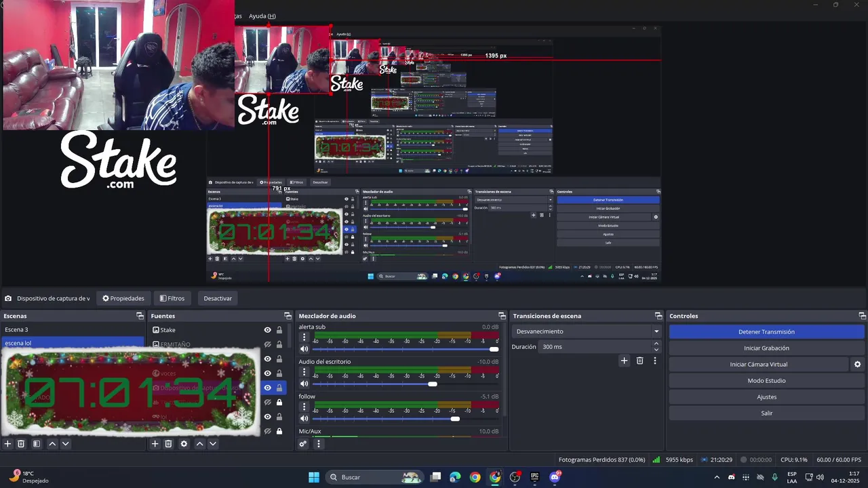The height and width of the screenshot is (488, 868).
Task: Click Iniciar Cámara Virtual
Action: tap(759, 364)
